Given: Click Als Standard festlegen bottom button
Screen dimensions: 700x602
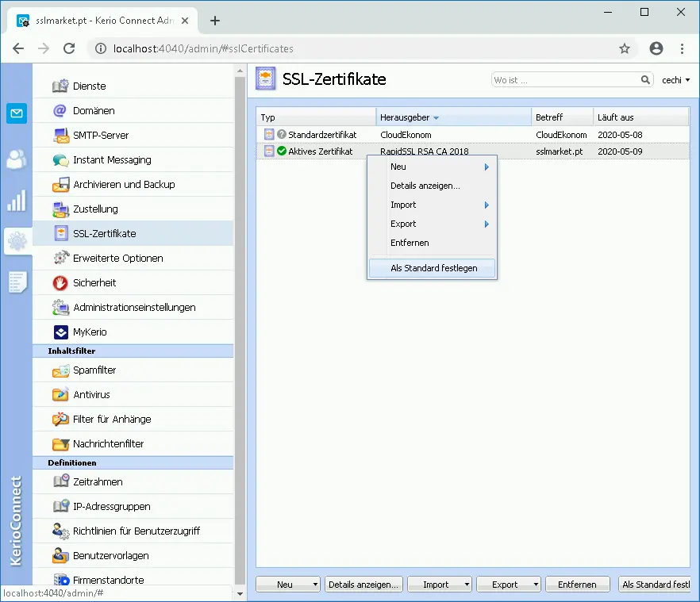Looking at the screenshot, I should [655, 584].
